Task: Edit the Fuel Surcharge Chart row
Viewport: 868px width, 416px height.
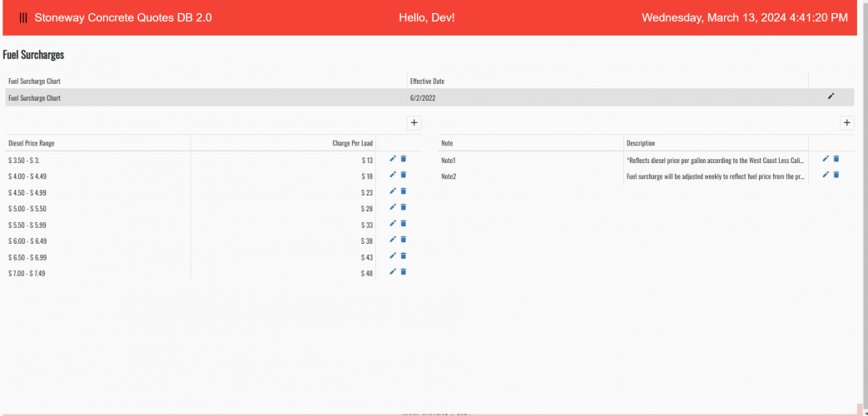Action: point(830,97)
